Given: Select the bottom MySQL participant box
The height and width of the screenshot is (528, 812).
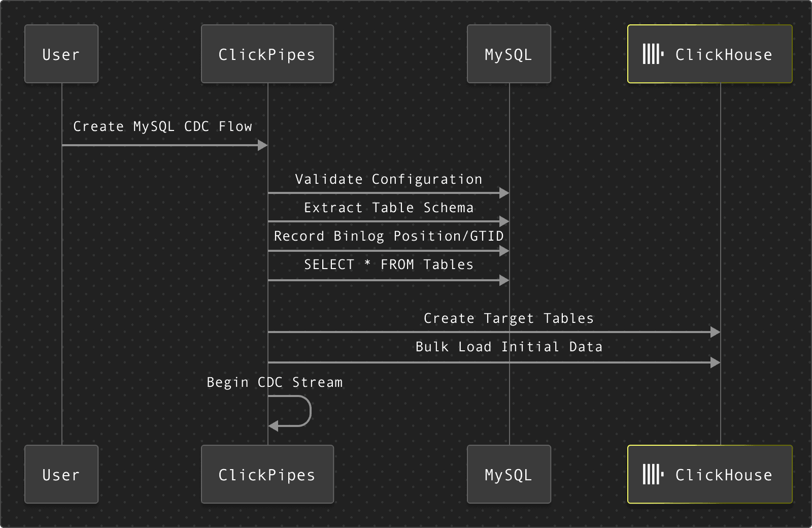Looking at the screenshot, I should (x=509, y=474).
